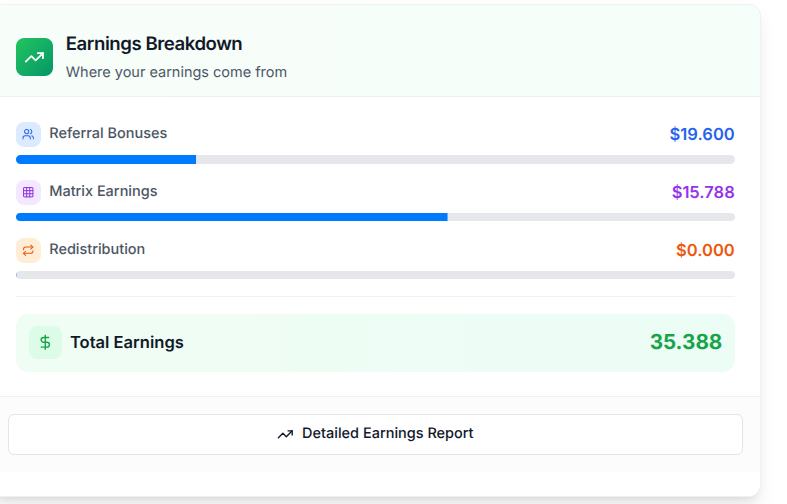Select the $0.000 redistribution amount
The image size is (787, 504).
[705, 250]
